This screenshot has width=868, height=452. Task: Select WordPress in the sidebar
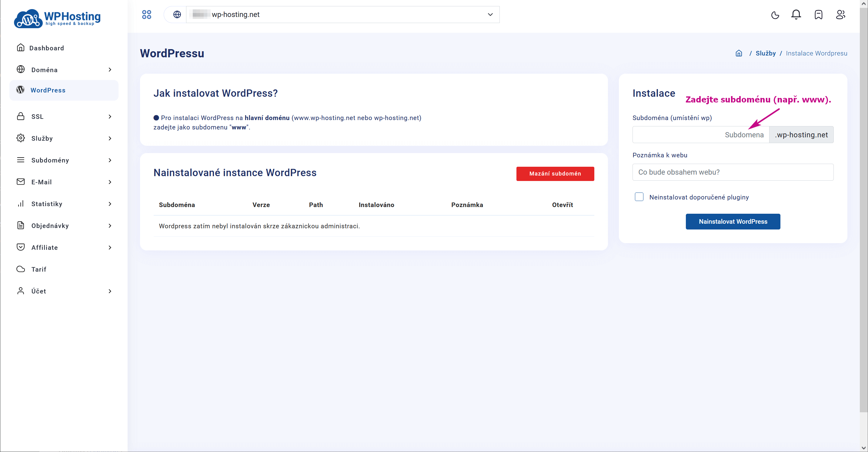pos(64,90)
